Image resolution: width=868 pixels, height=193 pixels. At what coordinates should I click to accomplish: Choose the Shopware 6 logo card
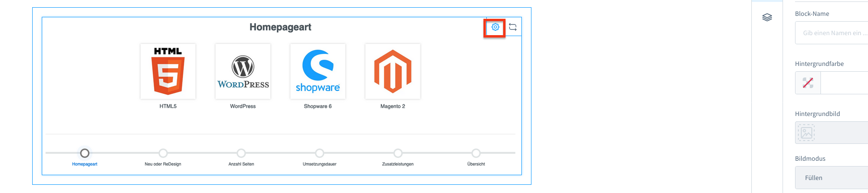tap(318, 71)
